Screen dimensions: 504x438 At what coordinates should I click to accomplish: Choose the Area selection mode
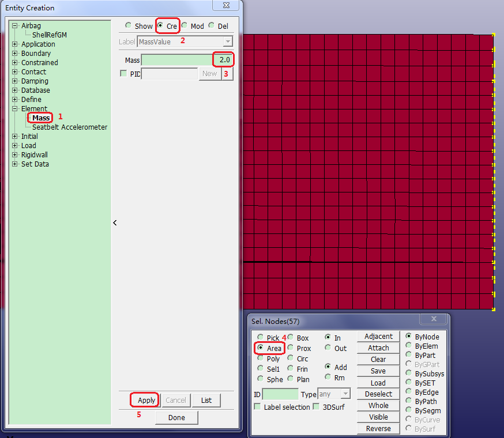tap(261, 348)
